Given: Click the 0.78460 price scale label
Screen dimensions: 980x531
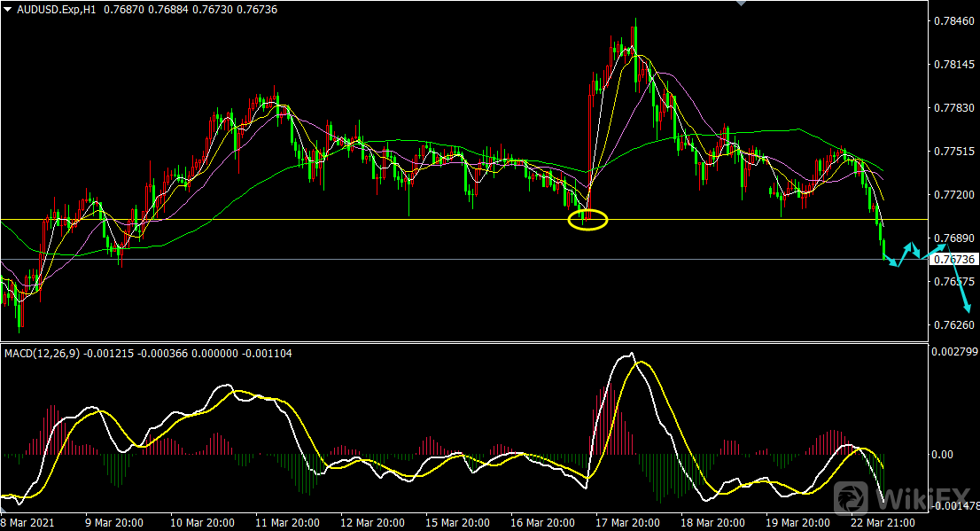Looking at the screenshot, I should coord(954,21).
